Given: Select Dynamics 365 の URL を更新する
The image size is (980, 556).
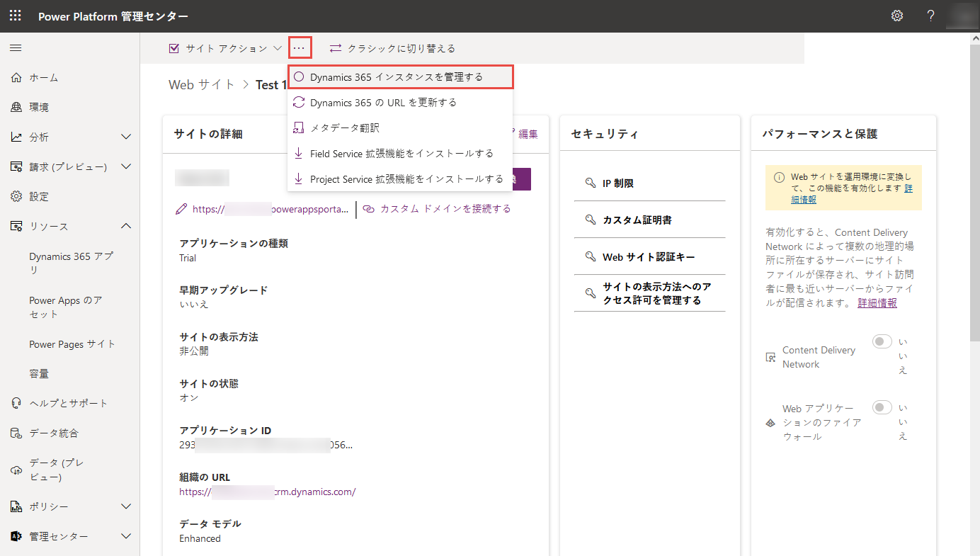Looking at the screenshot, I should (x=400, y=103).
